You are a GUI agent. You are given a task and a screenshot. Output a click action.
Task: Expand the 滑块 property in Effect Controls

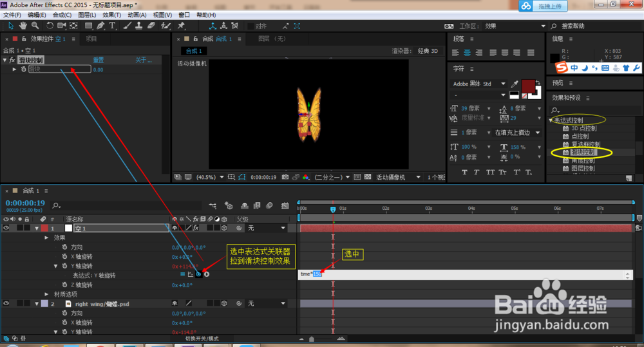click(14, 69)
